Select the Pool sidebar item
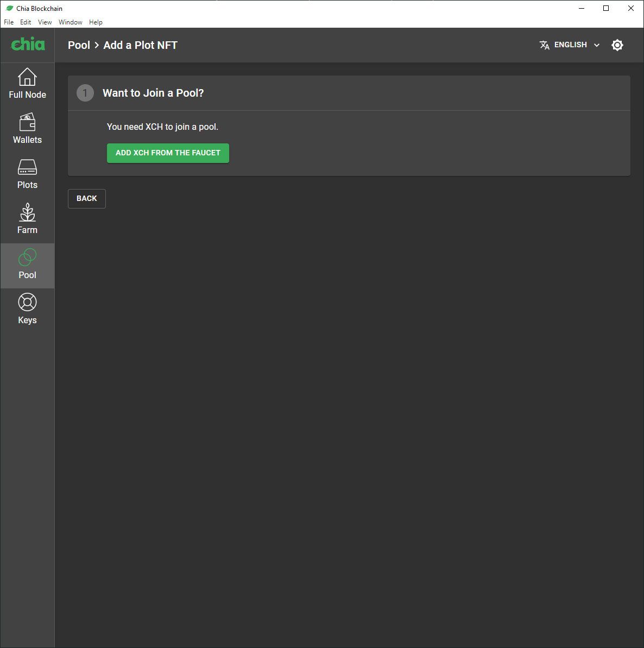This screenshot has height=648, width=644. click(27, 266)
